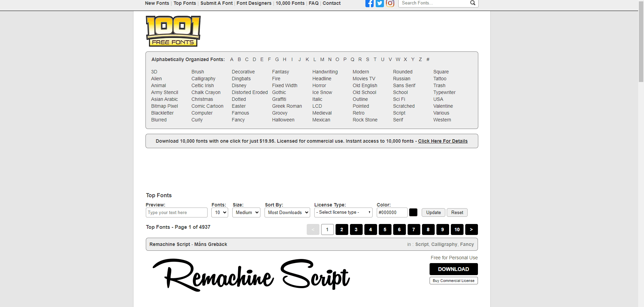
Task: Open the Instagram page icon
Action: pos(390,3)
